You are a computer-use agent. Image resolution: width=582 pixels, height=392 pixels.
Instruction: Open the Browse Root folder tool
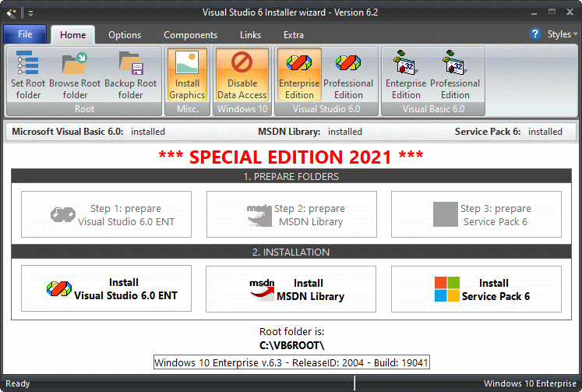point(75,76)
